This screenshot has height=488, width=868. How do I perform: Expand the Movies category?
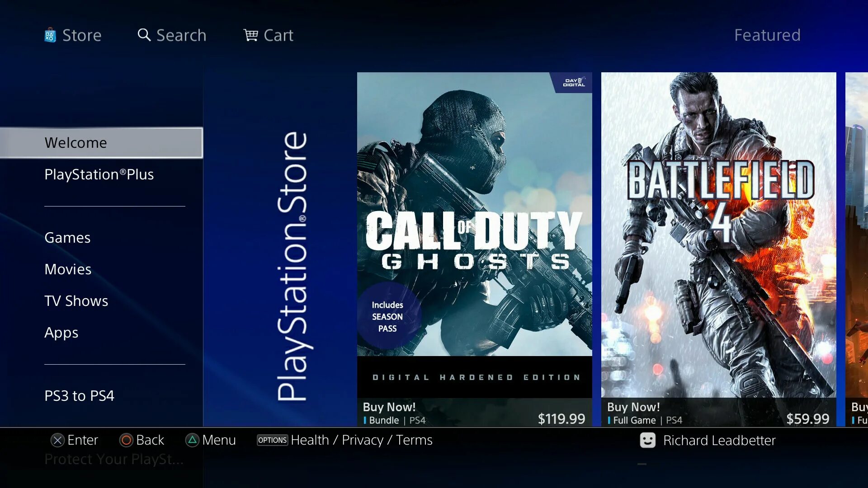(x=68, y=269)
